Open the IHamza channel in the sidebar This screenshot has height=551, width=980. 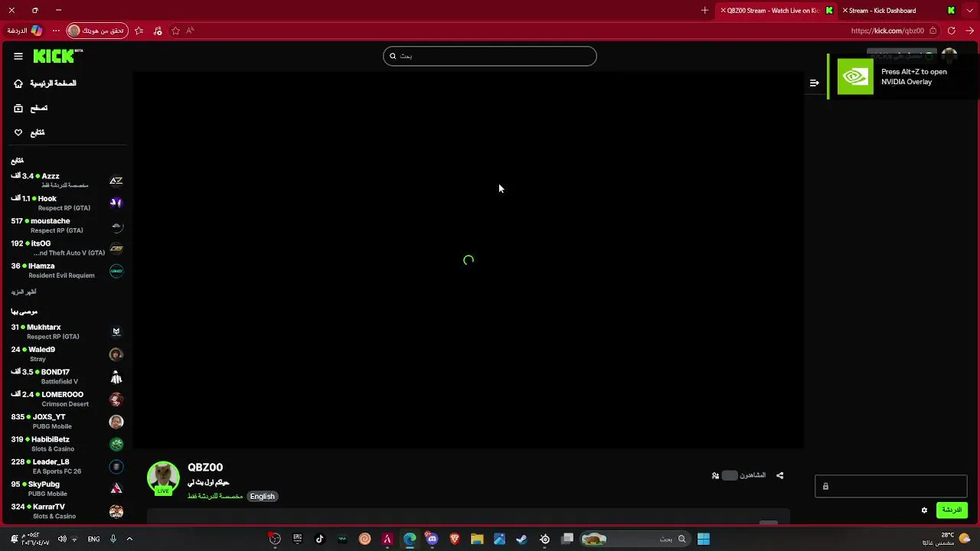pos(67,270)
